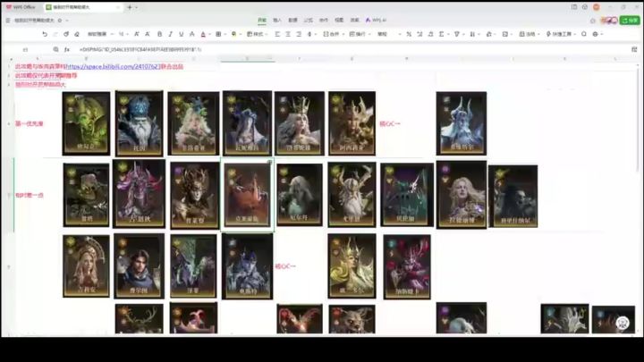Click the magnifier icon beside fx
The image size is (644, 362).
pos(55,49)
